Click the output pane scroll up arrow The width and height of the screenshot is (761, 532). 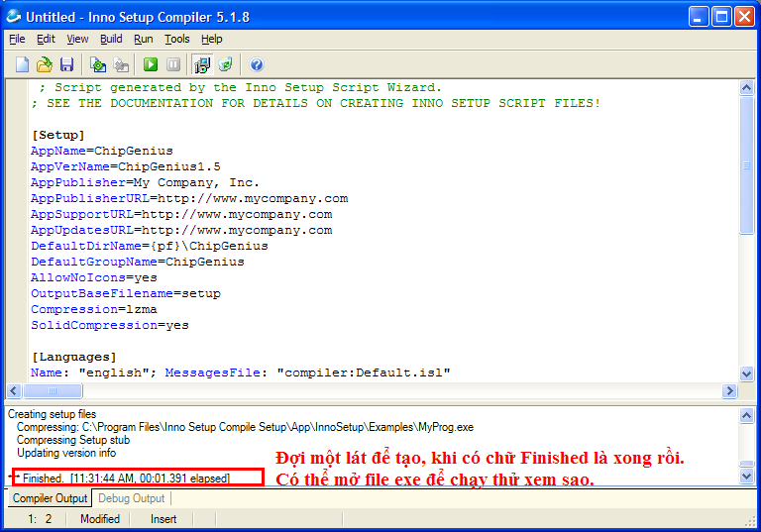point(746,415)
